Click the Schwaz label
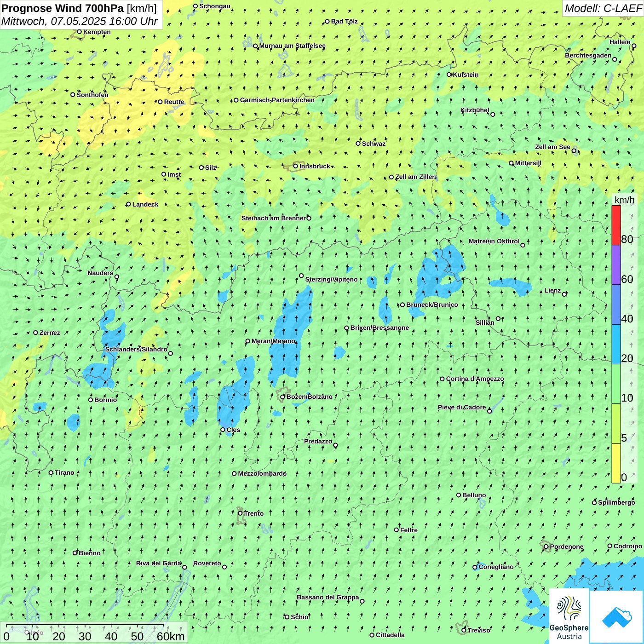Viewport: 644px width, 644px height. click(374, 144)
